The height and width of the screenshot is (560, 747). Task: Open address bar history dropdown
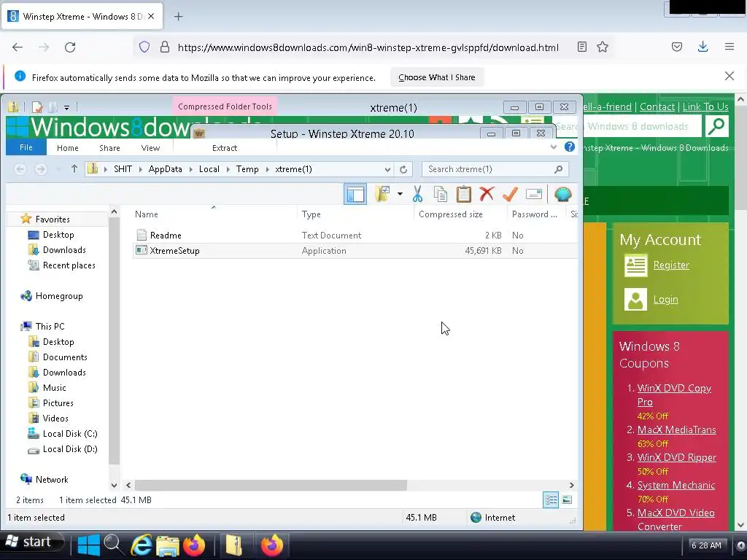(387, 169)
